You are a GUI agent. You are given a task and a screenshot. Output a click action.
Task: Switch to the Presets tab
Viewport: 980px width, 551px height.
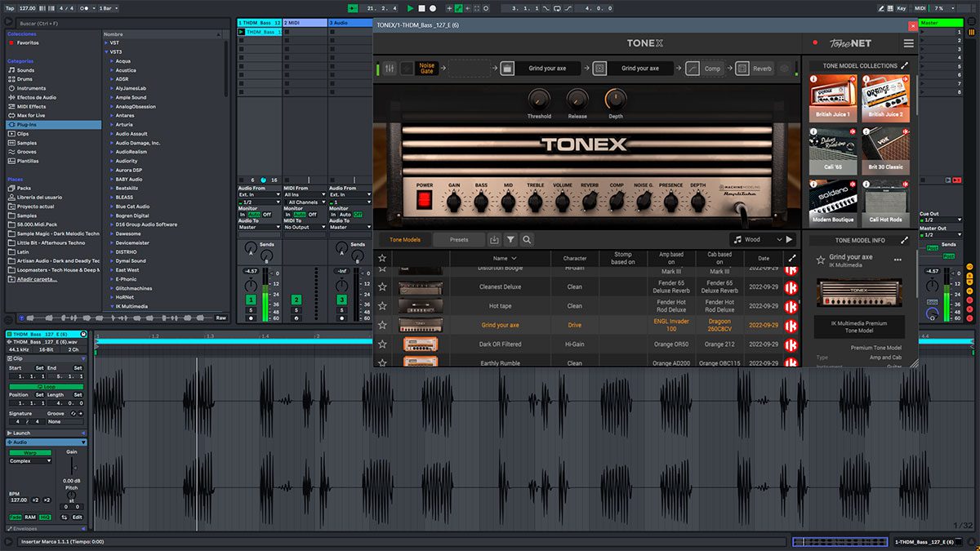pos(459,240)
